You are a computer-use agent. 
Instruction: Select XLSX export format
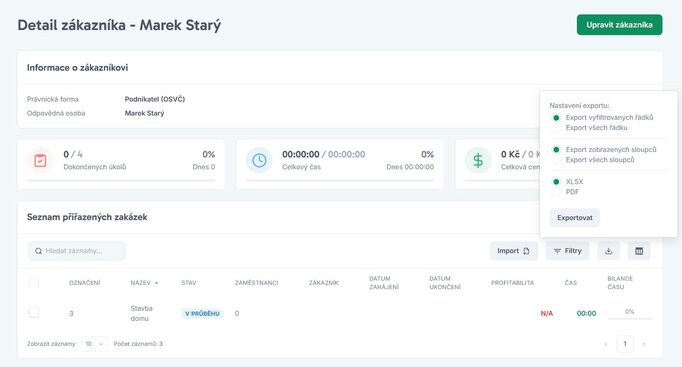coord(556,182)
